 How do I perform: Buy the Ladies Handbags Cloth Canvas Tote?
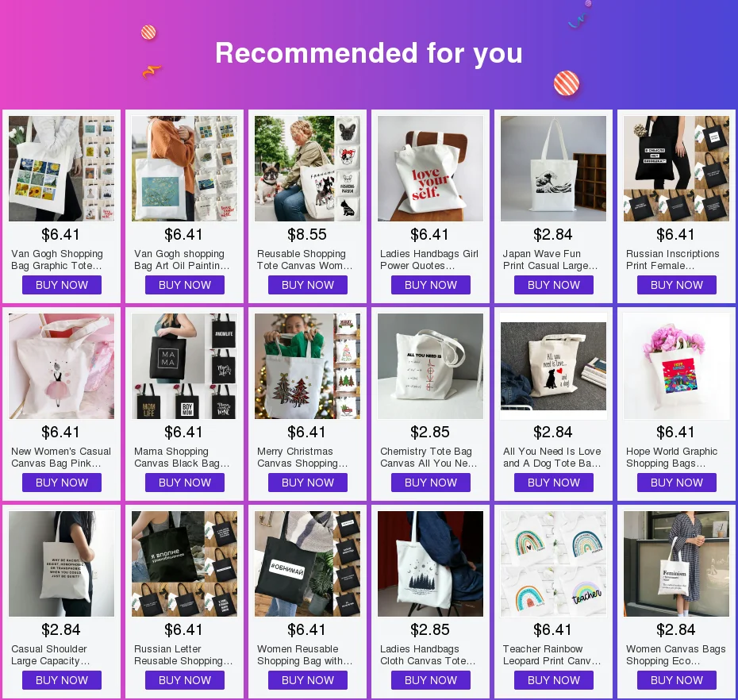click(431, 680)
